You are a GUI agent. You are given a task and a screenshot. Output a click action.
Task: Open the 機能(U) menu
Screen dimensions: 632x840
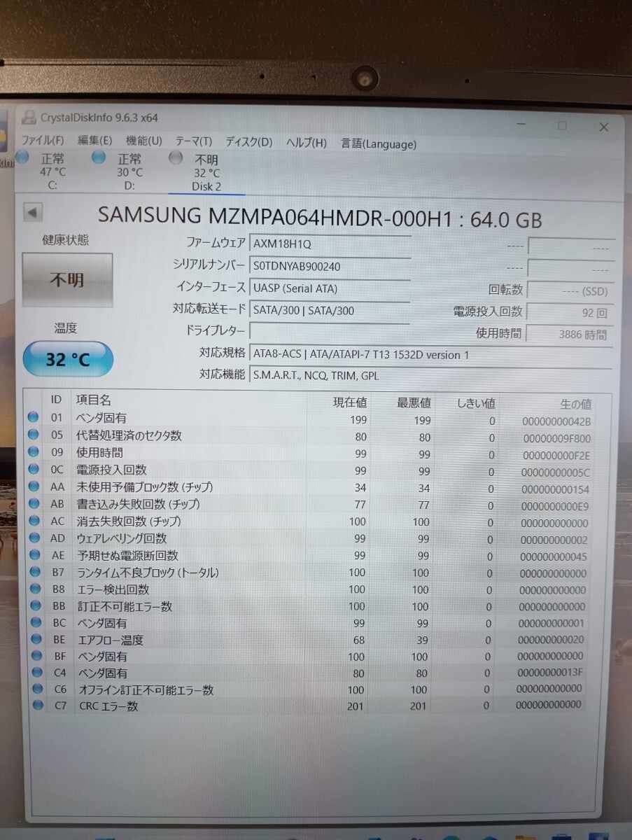click(143, 141)
